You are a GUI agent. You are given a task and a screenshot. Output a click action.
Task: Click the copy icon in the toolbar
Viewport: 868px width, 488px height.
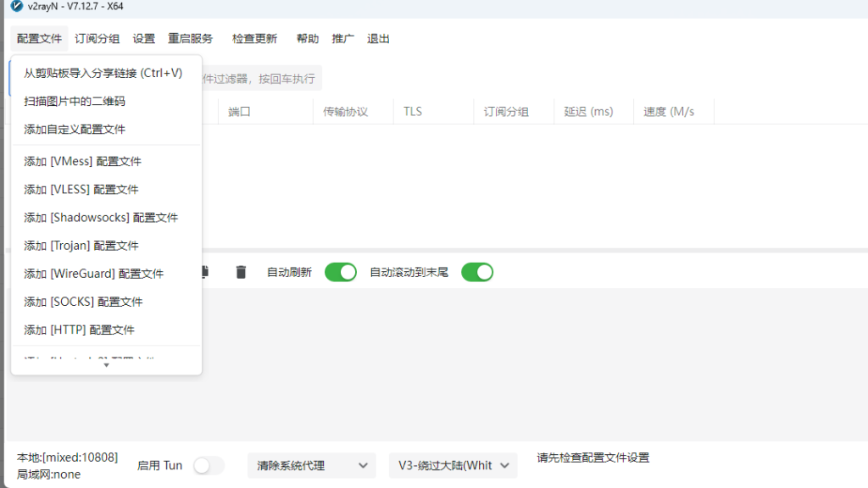(x=203, y=271)
